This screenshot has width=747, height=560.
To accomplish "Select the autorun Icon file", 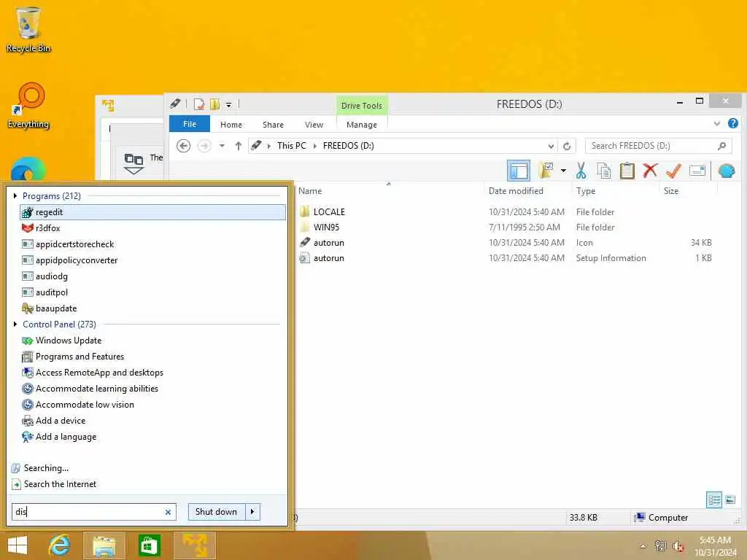I will pos(329,242).
